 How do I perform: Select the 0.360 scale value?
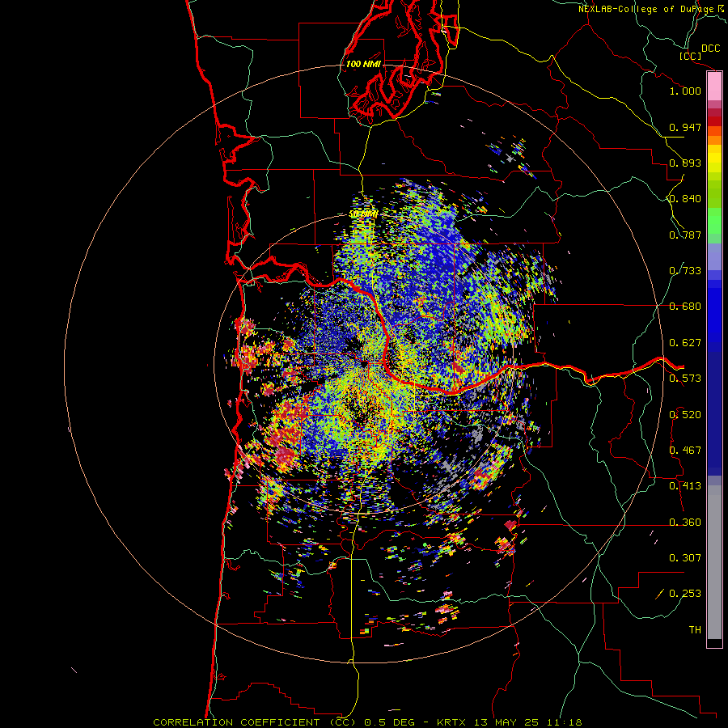(x=685, y=523)
